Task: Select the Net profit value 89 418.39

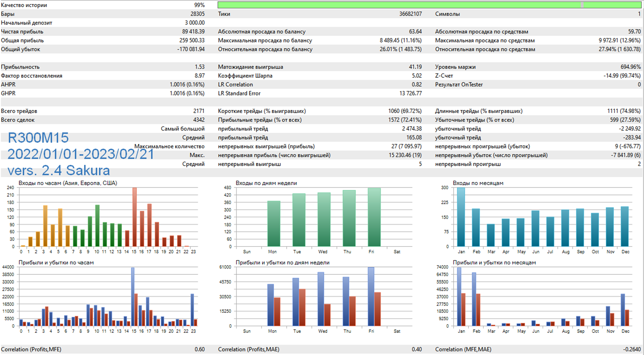Action: 193,32
